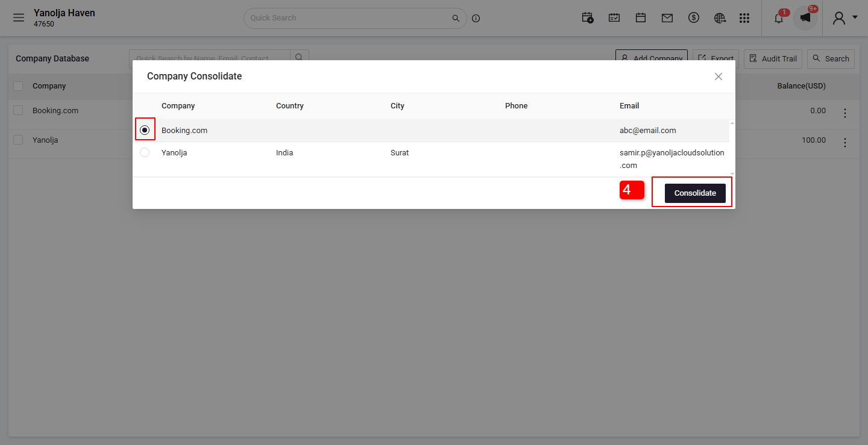This screenshot has width=868, height=445.
Task: Focus the company quick search field
Action: pos(210,58)
